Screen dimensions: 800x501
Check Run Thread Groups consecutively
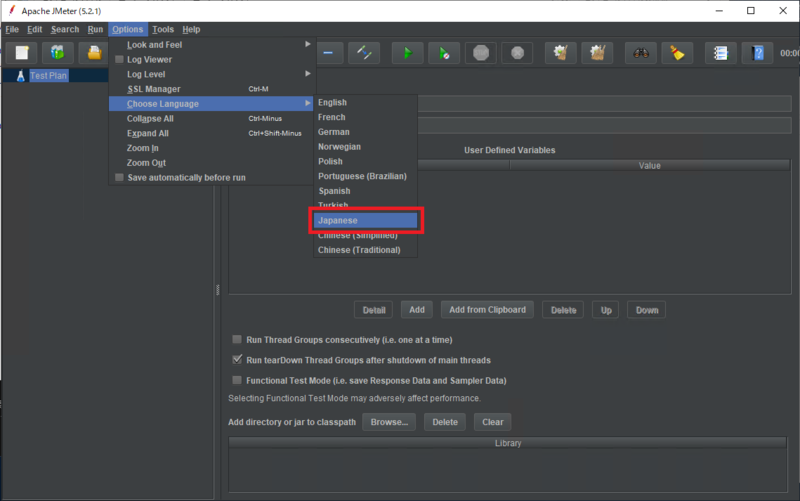pyautogui.click(x=237, y=339)
